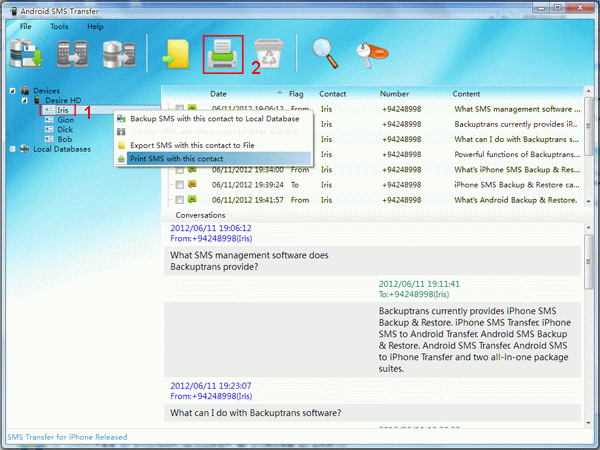
Task: Click the Local Databases icon in the tree
Action: [x=25, y=149]
